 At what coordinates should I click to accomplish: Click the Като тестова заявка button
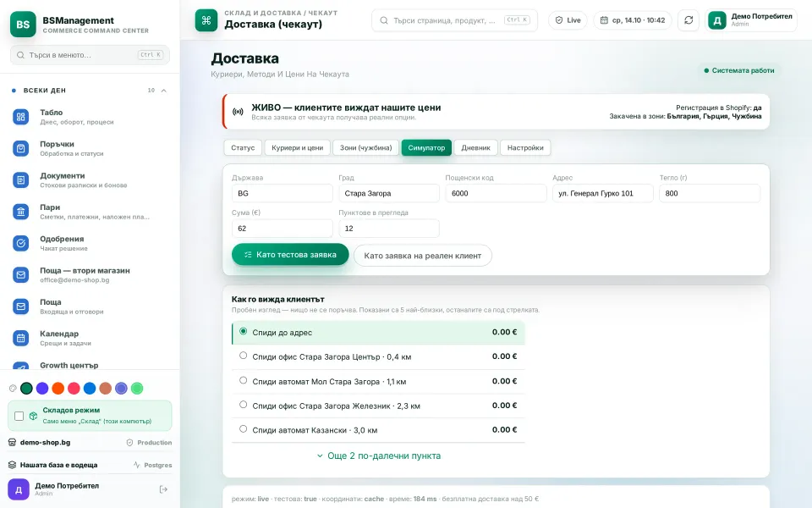pos(290,255)
